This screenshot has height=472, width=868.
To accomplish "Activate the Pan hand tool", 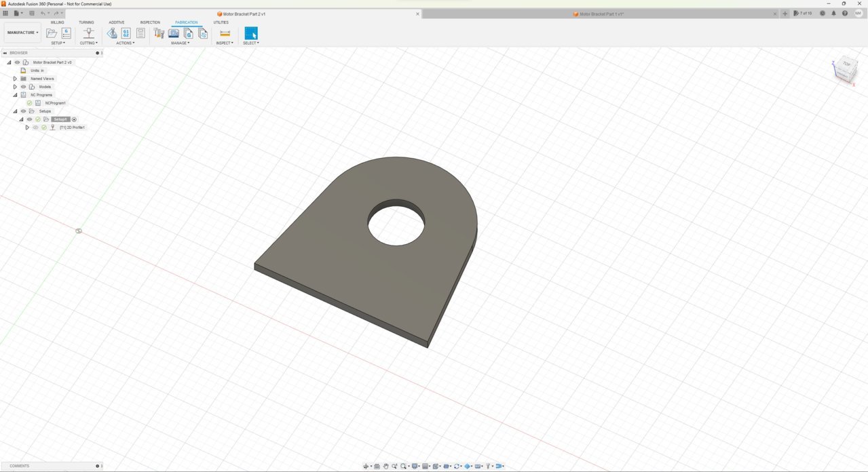I will pyautogui.click(x=385, y=466).
